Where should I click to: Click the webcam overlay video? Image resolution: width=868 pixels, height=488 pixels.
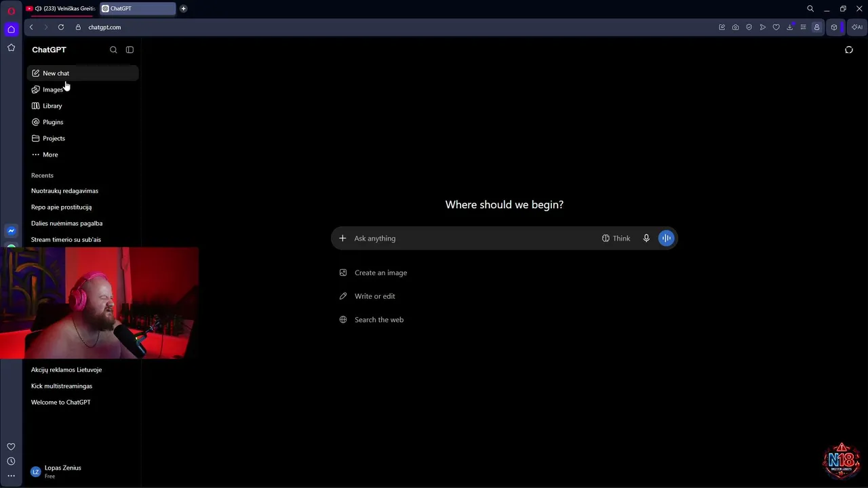click(x=99, y=303)
